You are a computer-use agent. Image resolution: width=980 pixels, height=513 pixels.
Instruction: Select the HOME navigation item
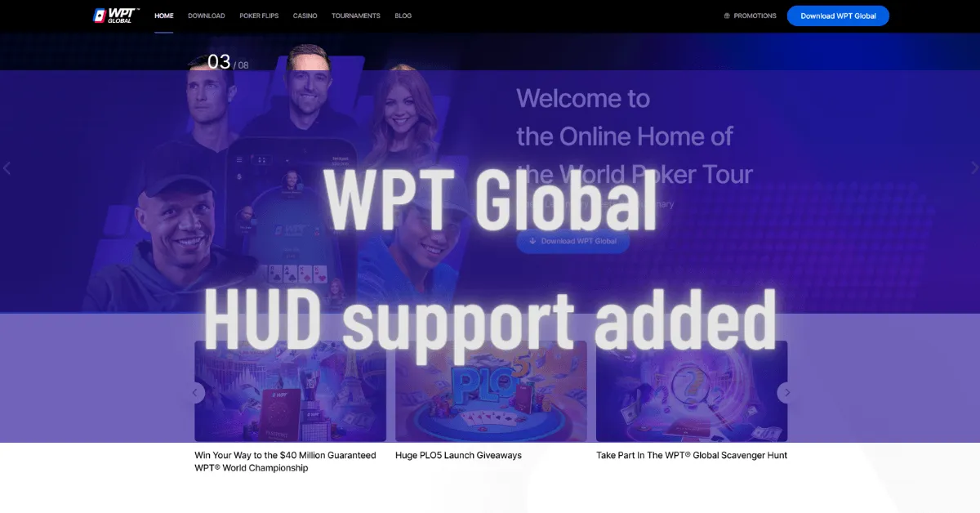point(163,15)
